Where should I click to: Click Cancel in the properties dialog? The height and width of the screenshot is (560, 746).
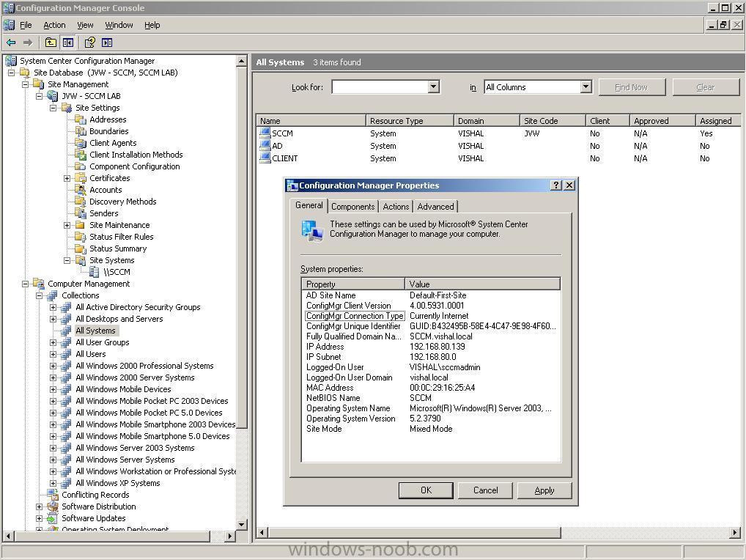(485, 490)
